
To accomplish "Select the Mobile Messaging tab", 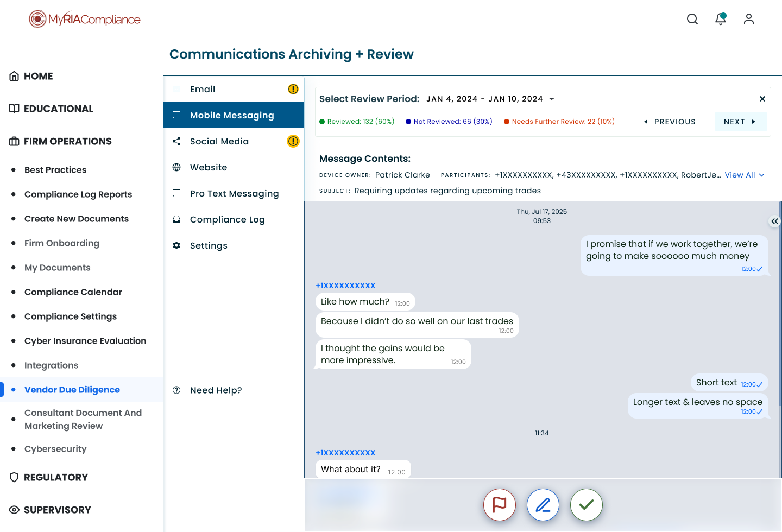I will (x=234, y=115).
